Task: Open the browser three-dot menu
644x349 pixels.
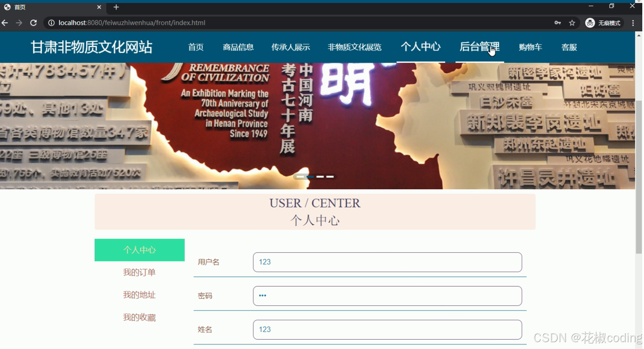Action: 633,23
